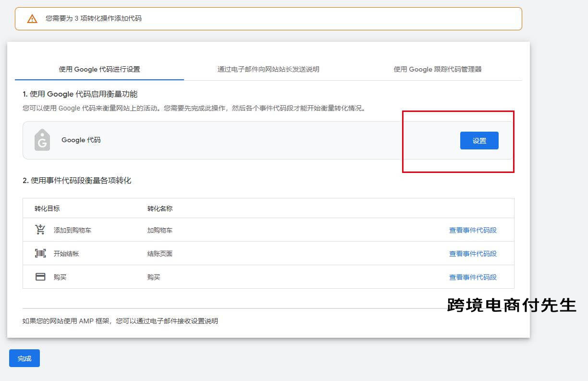The height and width of the screenshot is (381, 588).
Task: Open the 使用 Google 跟踪代码管理器 tab
Action: (x=438, y=69)
